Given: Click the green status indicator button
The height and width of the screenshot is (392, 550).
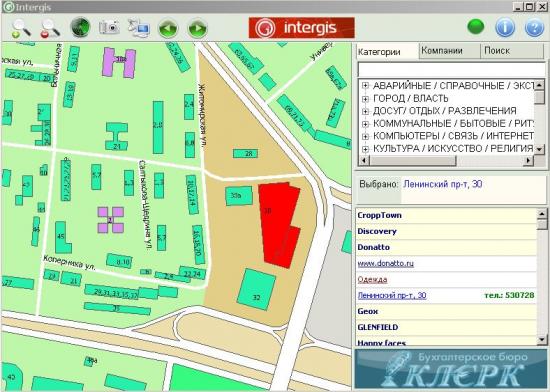Looking at the screenshot, I should coord(476,27).
